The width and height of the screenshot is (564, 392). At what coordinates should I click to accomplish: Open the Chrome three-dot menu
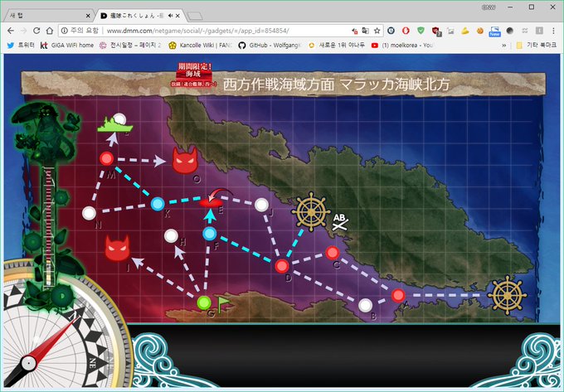tap(552, 31)
